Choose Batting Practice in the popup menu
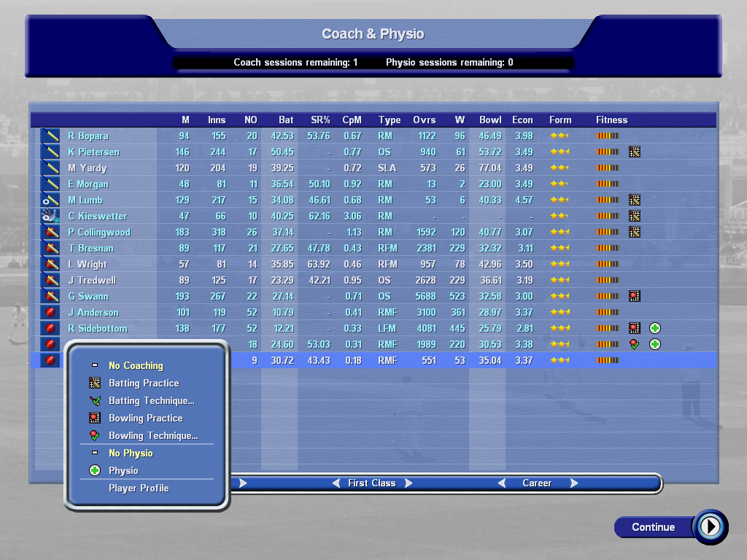This screenshot has width=747, height=560. (x=144, y=383)
